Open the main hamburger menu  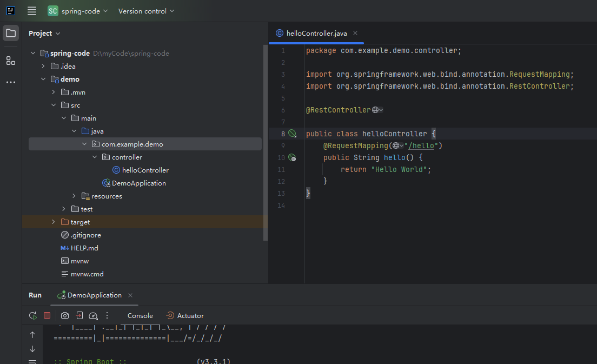point(32,11)
